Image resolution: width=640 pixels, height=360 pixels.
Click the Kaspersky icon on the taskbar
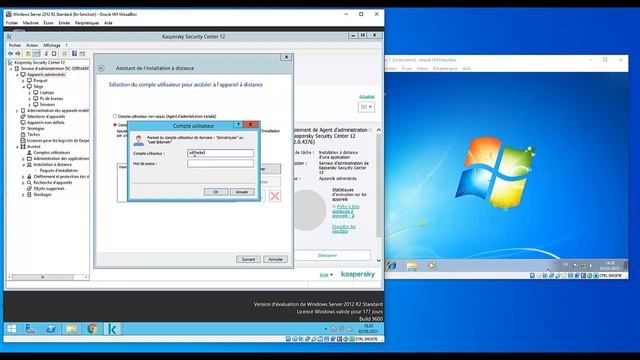coord(112,329)
